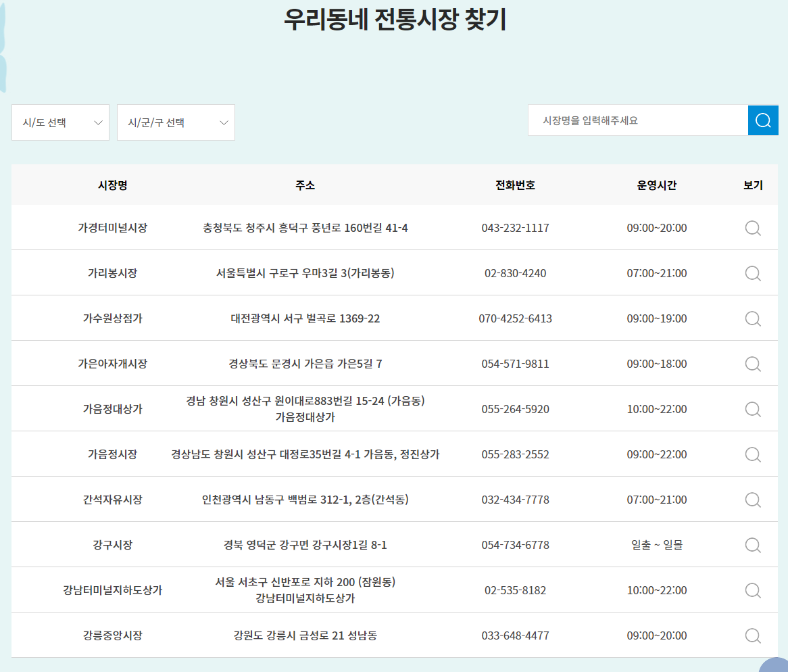The image size is (788, 672).
Task: Click phone number 043-232-1117
Action: 515,228
